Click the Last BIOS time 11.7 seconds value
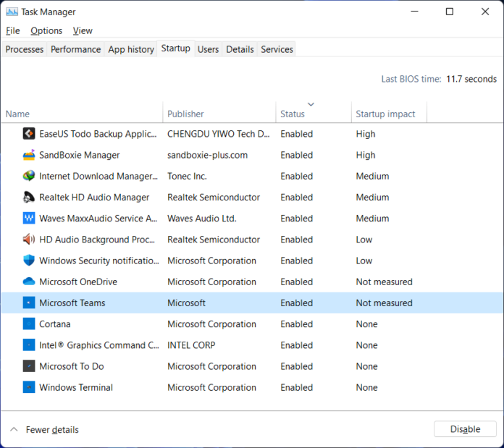 [471, 79]
